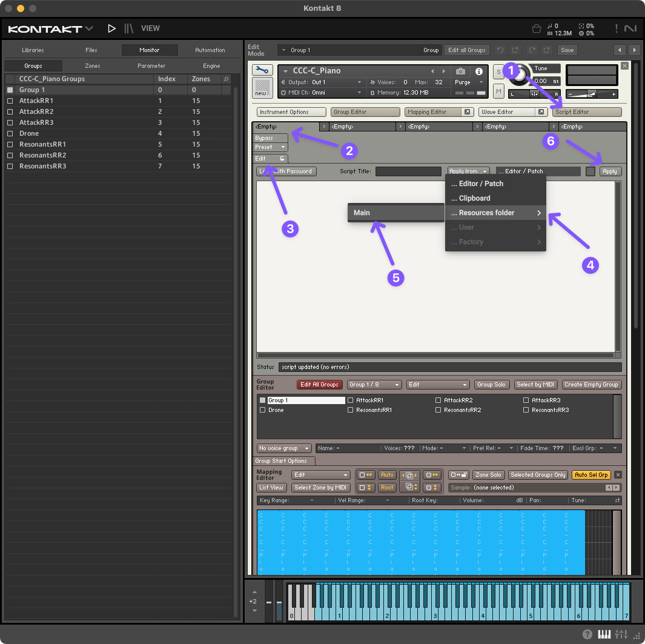645x644 pixels.
Task: Click the Script Title input field
Action: (x=408, y=171)
